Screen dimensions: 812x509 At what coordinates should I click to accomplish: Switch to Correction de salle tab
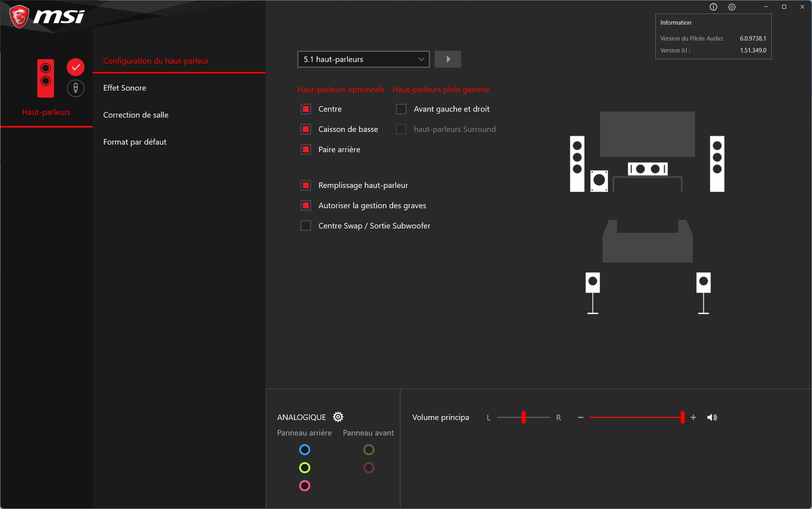pyautogui.click(x=136, y=115)
